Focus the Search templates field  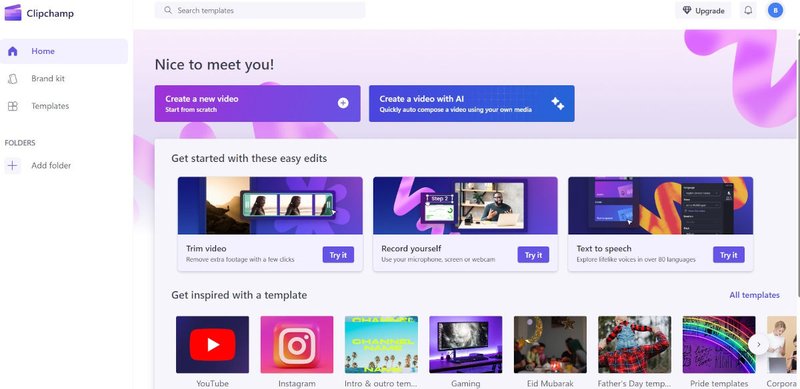tap(260, 10)
